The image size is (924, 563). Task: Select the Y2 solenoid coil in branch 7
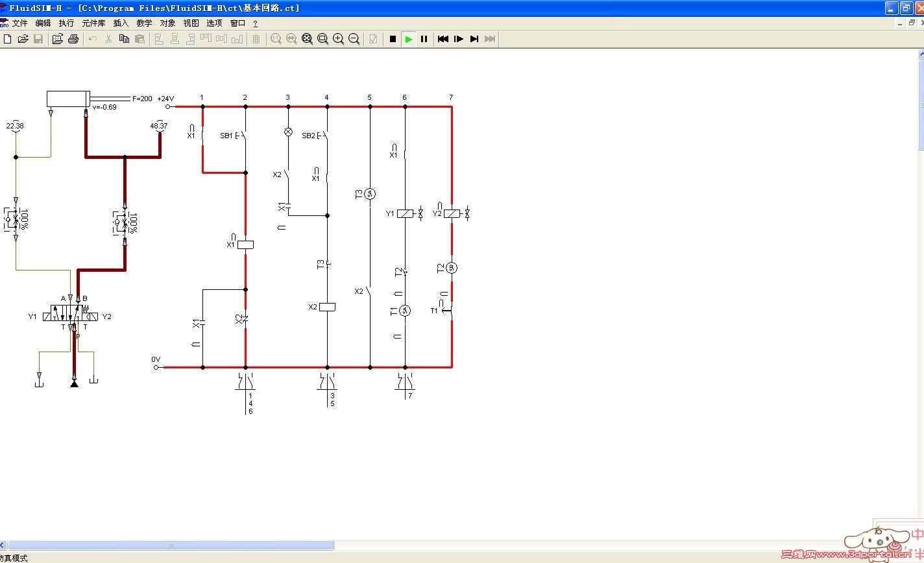(x=452, y=213)
